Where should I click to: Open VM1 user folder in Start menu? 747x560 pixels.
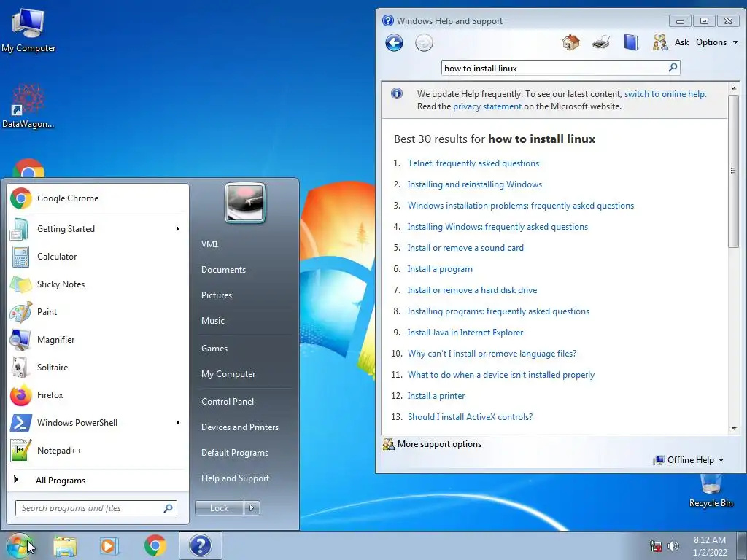[209, 244]
